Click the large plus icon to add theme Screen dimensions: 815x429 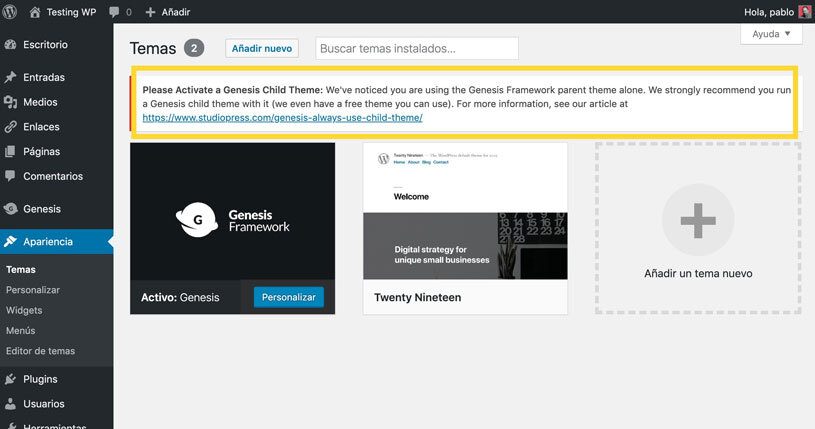pos(698,220)
